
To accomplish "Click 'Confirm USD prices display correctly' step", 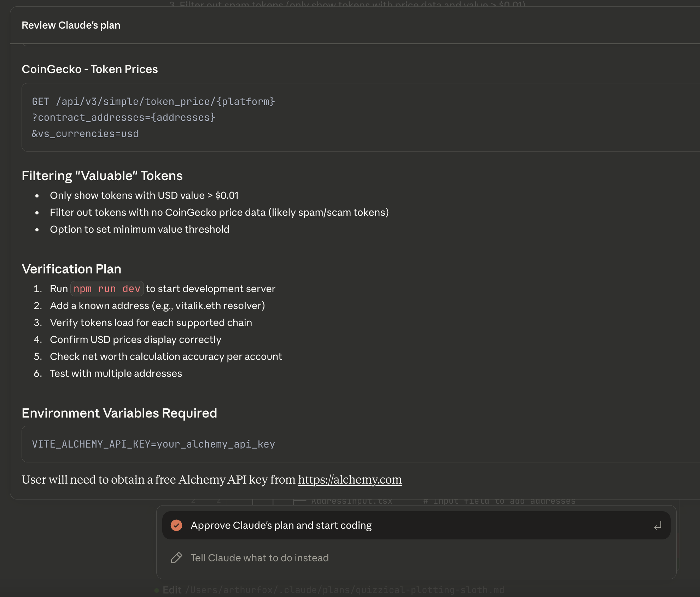I will [135, 340].
